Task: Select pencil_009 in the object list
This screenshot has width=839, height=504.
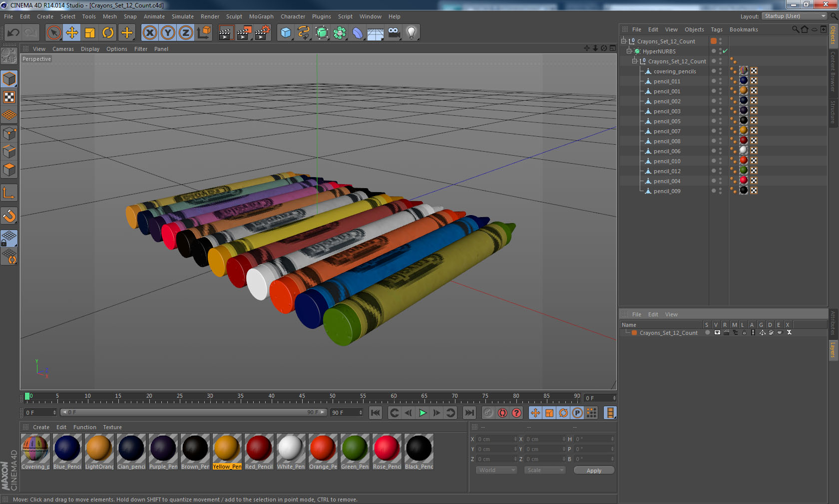Action: coord(667,191)
